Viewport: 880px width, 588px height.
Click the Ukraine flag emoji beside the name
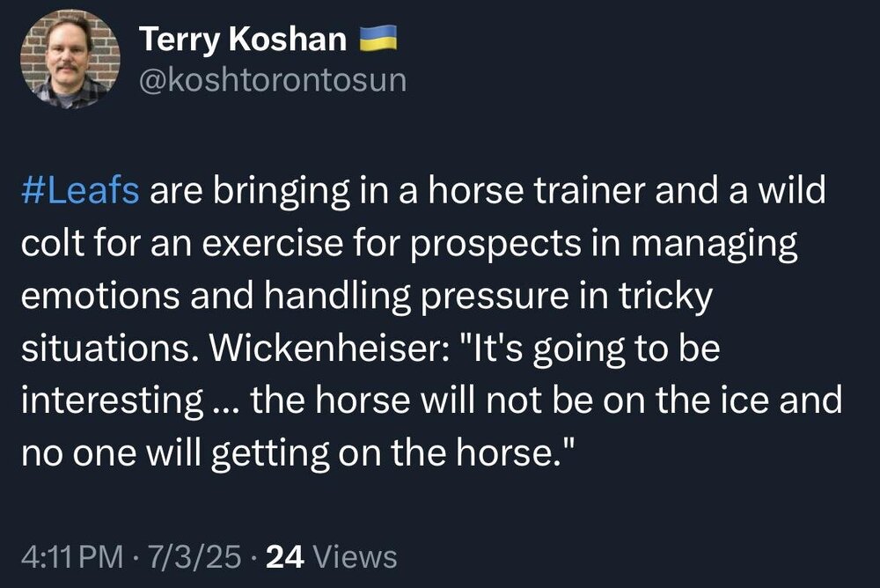tap(379, 39)
